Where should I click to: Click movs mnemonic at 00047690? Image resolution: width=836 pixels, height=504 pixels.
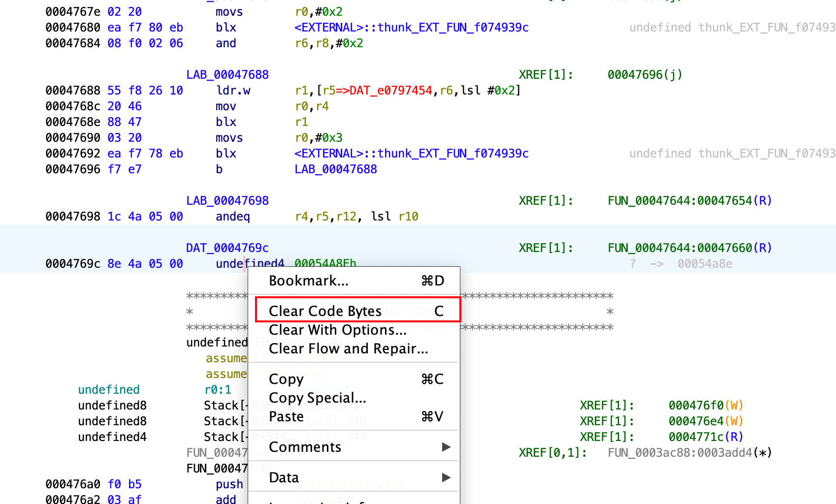[229, 138]
